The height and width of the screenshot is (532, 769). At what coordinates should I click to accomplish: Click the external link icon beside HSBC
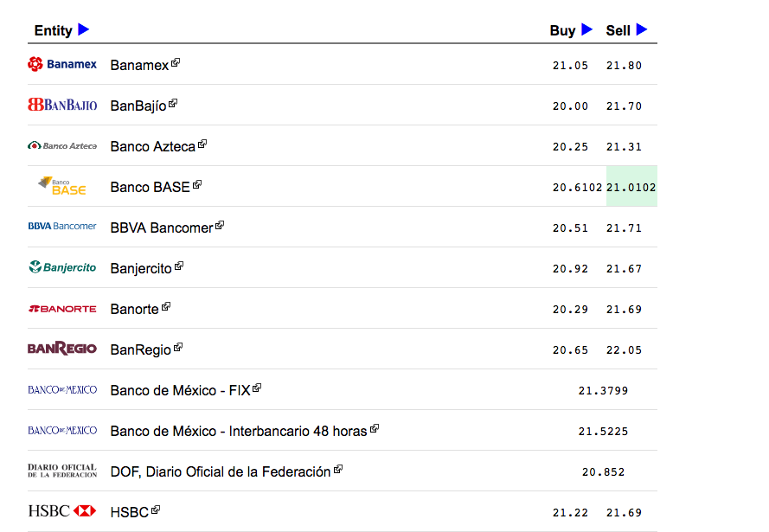(x=153, y=507)
